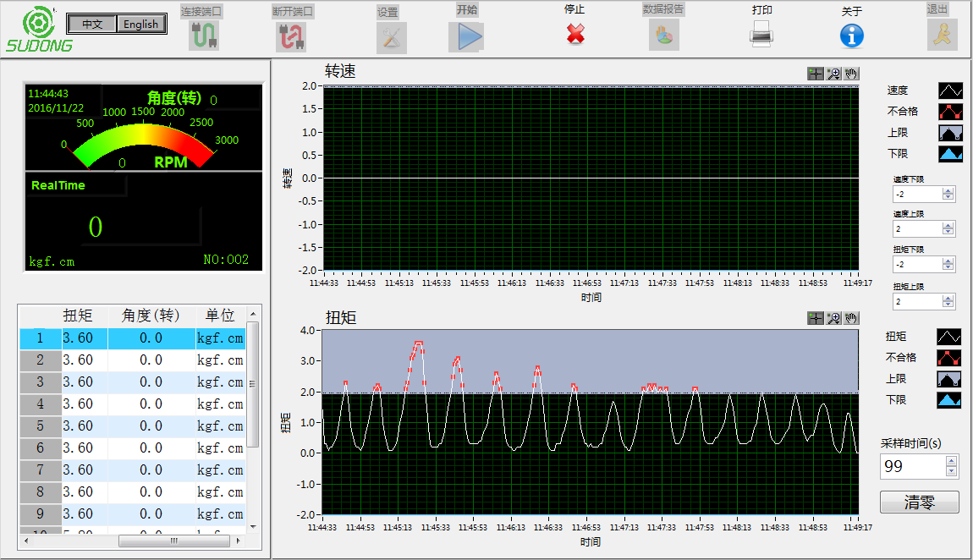Click the 速度 plot legend swatch

pyautogui.click(x=951, y=90)
